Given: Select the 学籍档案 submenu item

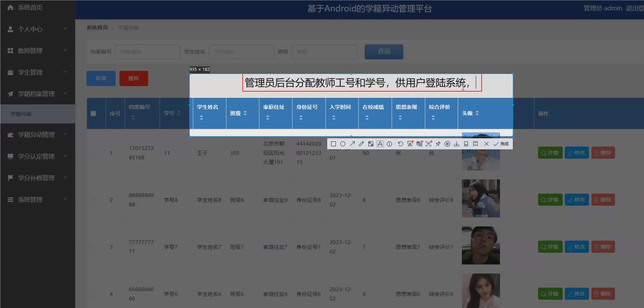Looking at the screenshot, I should coord(38,114).
